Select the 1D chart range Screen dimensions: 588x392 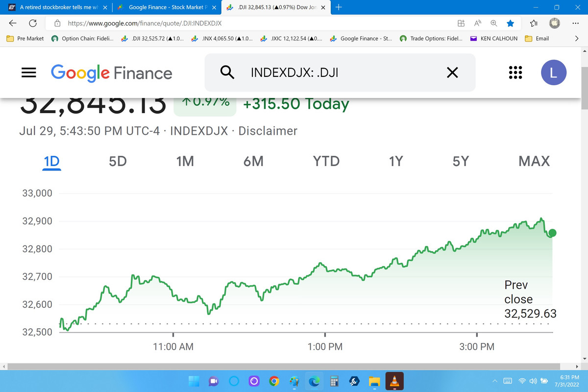(51, 161)
